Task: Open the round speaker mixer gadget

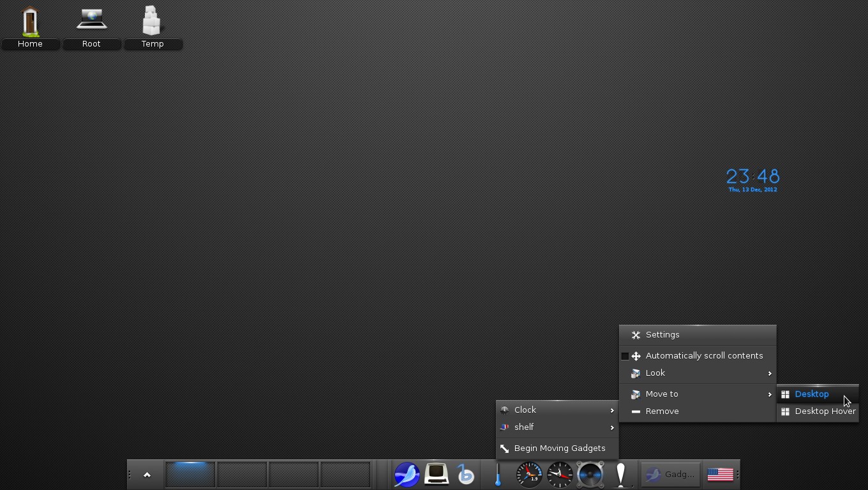Action: click(x=590, y=475)
